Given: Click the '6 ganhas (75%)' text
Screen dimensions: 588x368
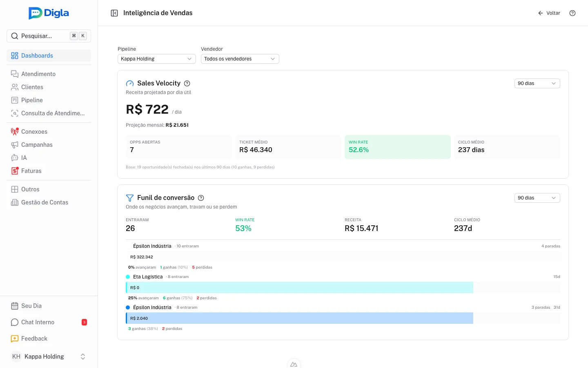Looking at the screenshot, I should 178,298.
